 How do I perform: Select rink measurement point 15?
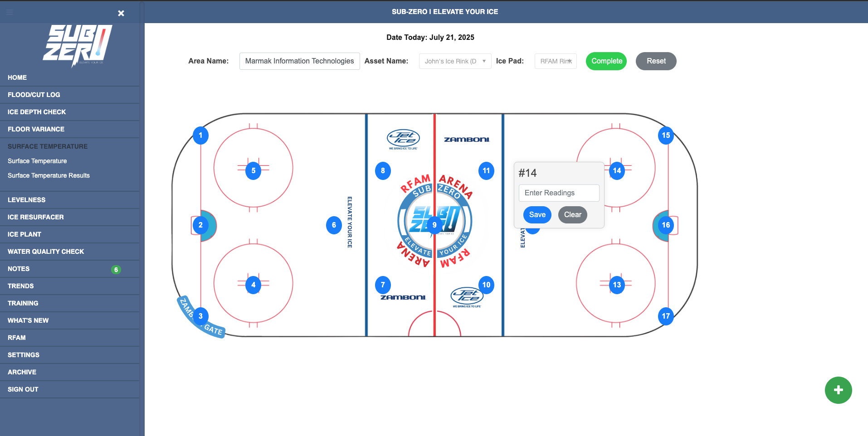pyautogui.click(x=666, y=135)
